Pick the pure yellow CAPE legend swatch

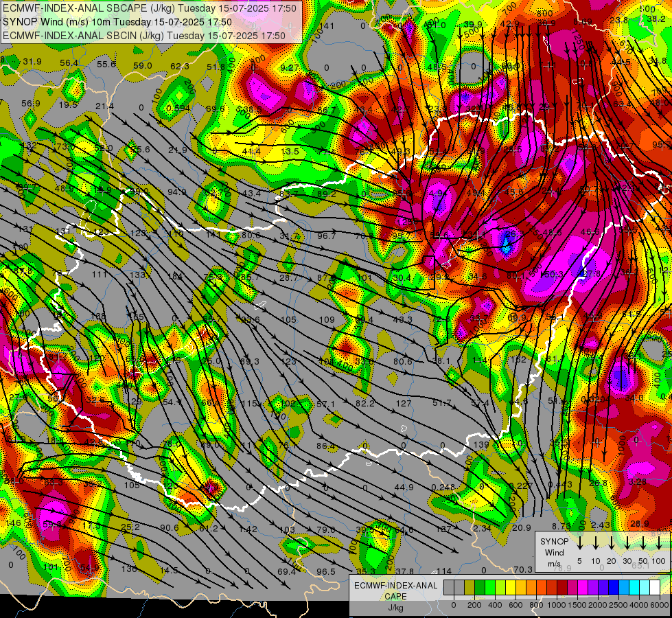tap(511, 588)
